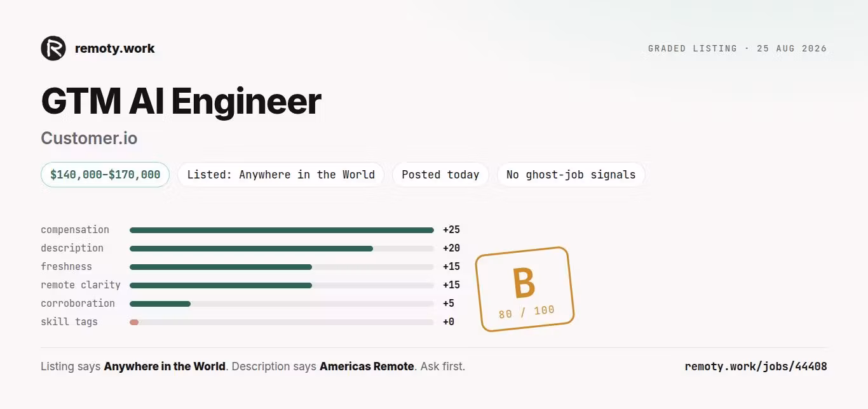
Task: Click the 80 / 100 score text
Action: coord(526,312)
